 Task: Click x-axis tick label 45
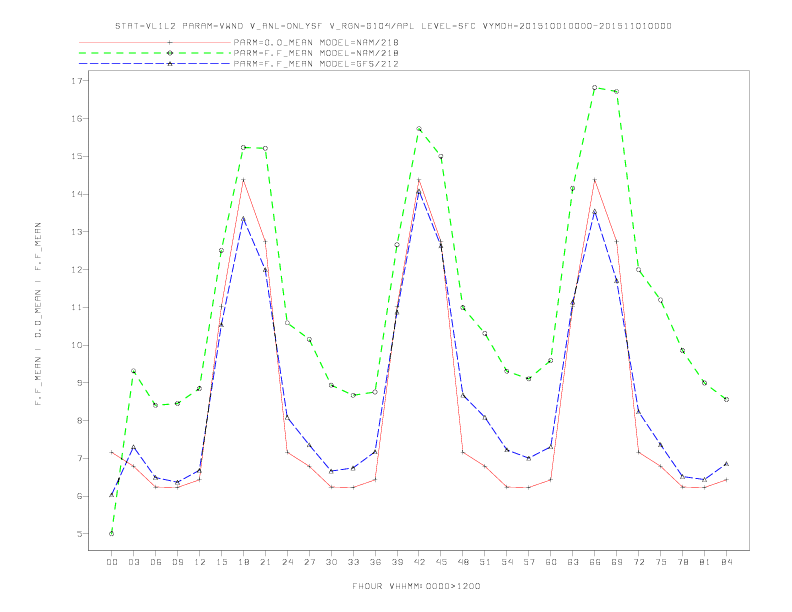[441, 562]
